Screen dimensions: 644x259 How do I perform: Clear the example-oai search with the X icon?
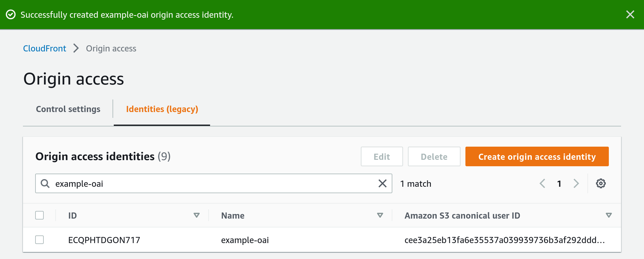383,183
